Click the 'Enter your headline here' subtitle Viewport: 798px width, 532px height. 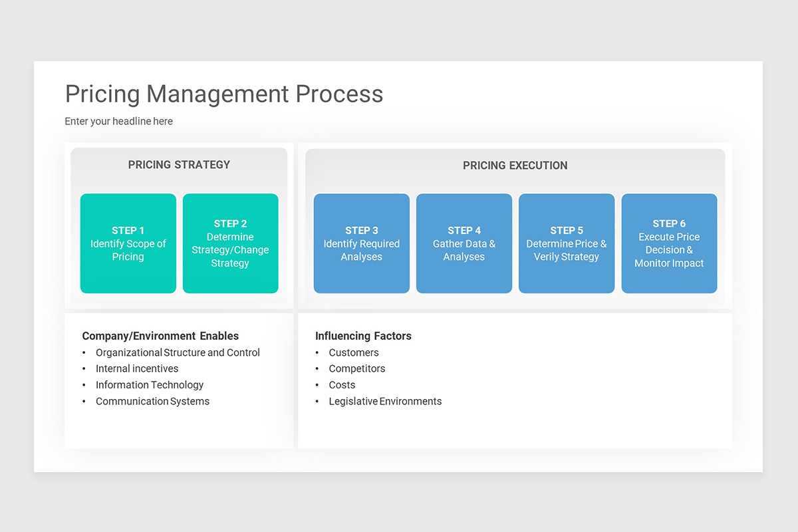coord(118,121)
